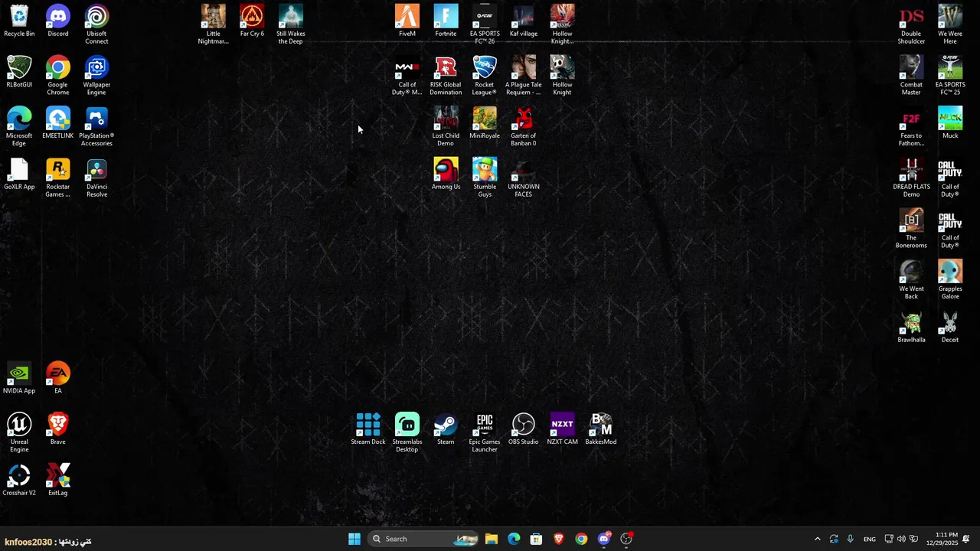Open the Lost Child Demo shortcut
This screenshot has width=980, height=551.
446,127
